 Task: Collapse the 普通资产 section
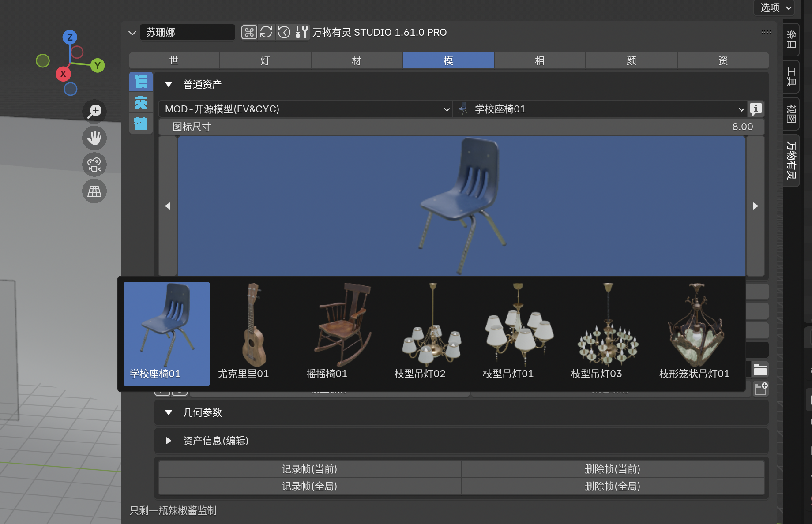[x=169, y=84]
